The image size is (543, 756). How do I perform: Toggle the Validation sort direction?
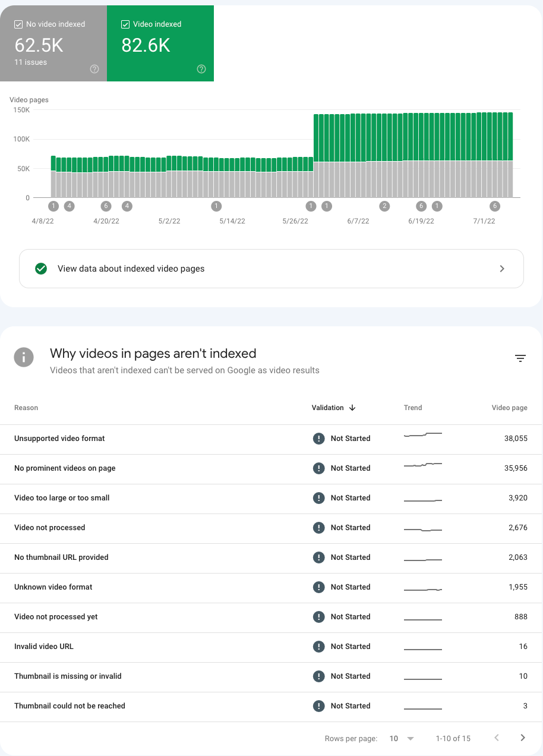(352, 408)
